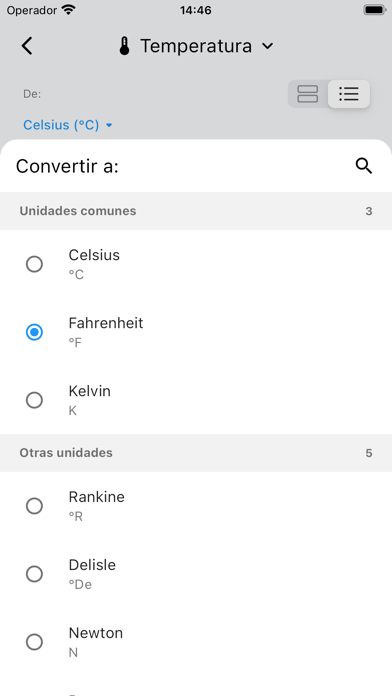The height and width of the screenshot is (696, 392).
Task: Choose Newton as target unit
Action: [196, 641]
